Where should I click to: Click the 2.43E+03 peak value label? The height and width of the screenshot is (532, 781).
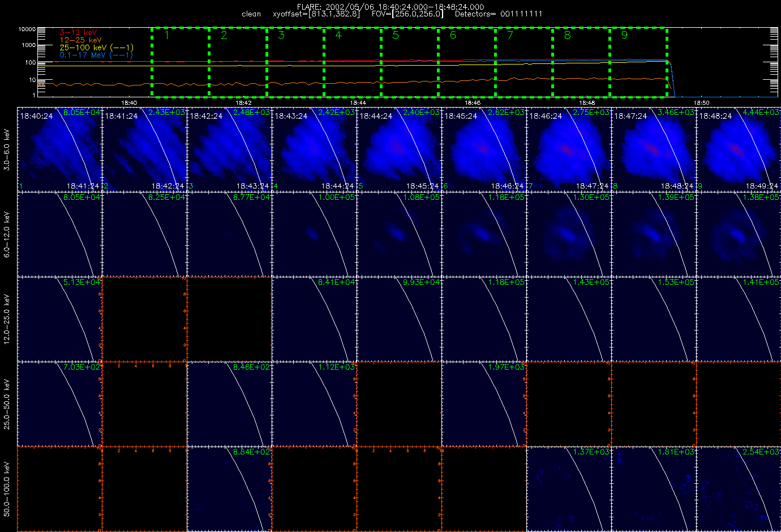coord(166,113)
